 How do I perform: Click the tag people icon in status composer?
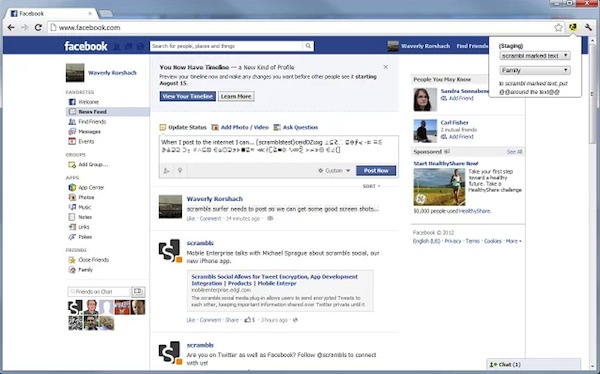point(166,171)
